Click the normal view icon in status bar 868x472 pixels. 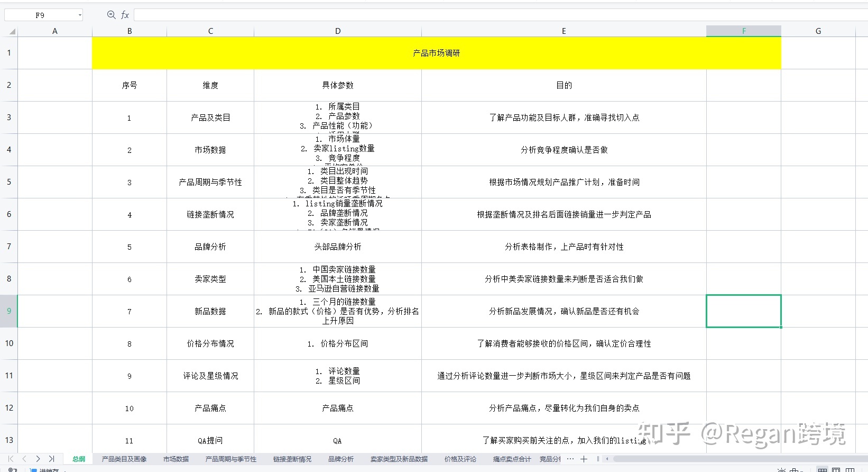[823, 469]
